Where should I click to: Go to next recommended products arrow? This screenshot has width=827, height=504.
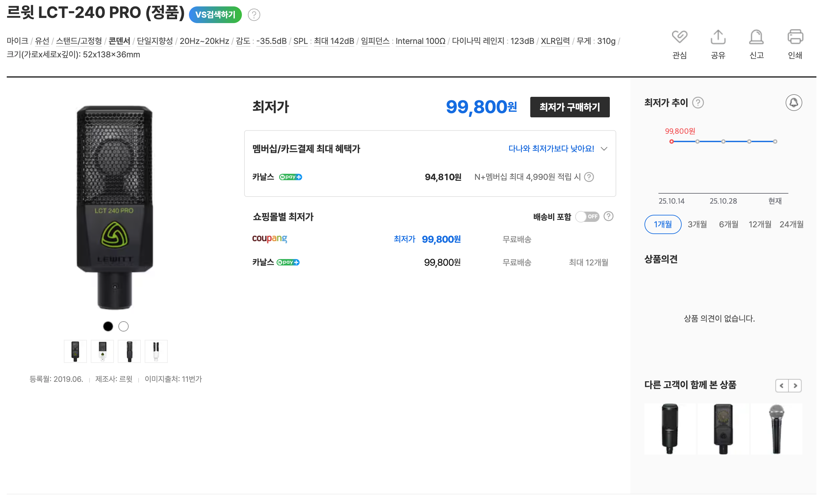[795, 386]
